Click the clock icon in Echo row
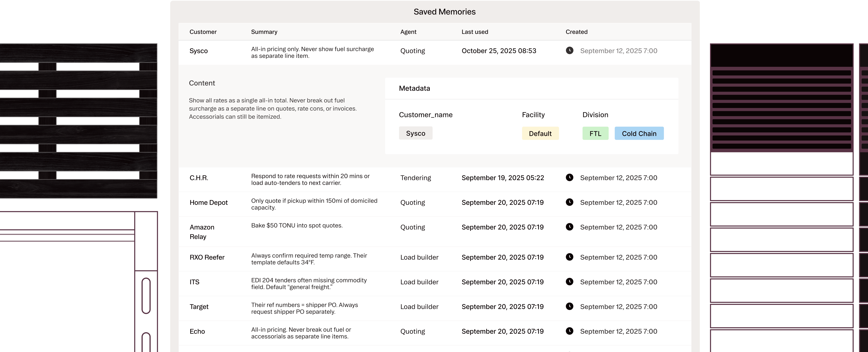This screenshot has height=352, width=868. click(569, 331)
